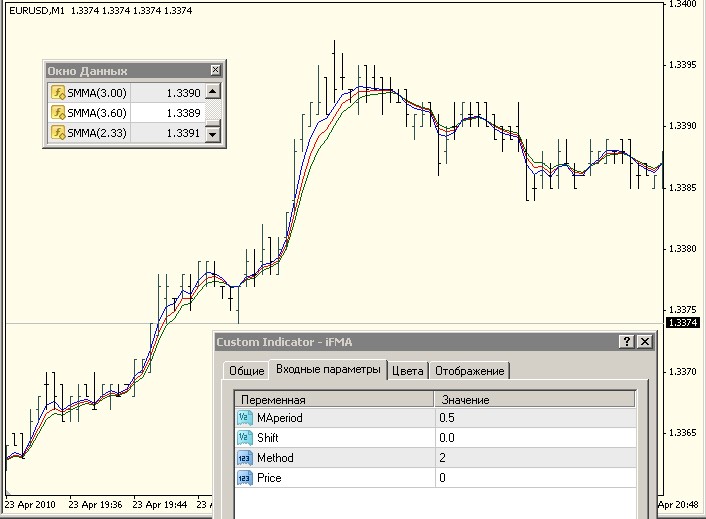This screenshot has width=706, height=519.
Task: Click the Значение column header
Action: [535, 399]
